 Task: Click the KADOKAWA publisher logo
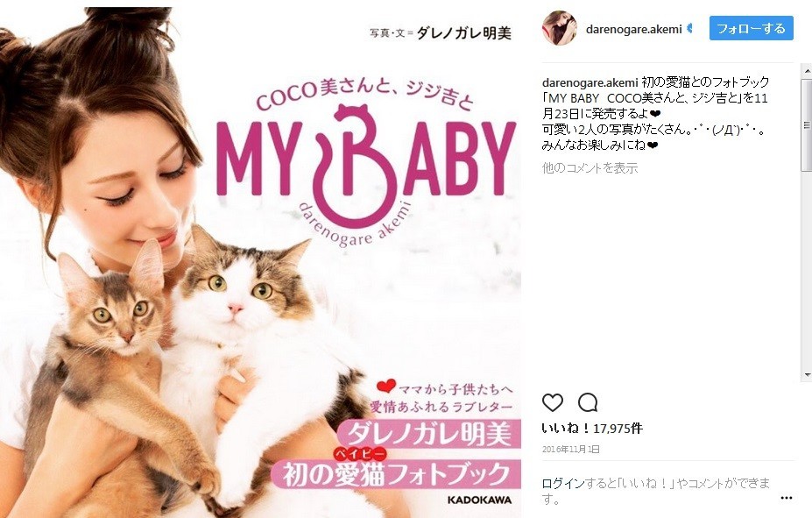pos(479,500)
